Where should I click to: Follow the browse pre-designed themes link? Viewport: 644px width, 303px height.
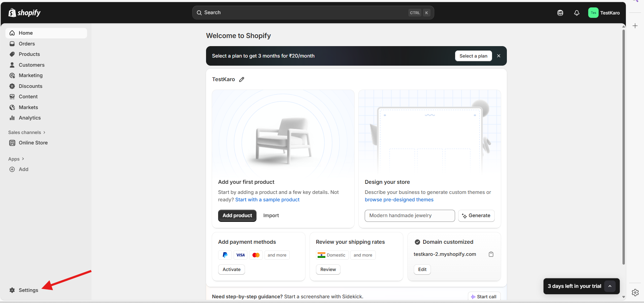(x=399, y=200)
